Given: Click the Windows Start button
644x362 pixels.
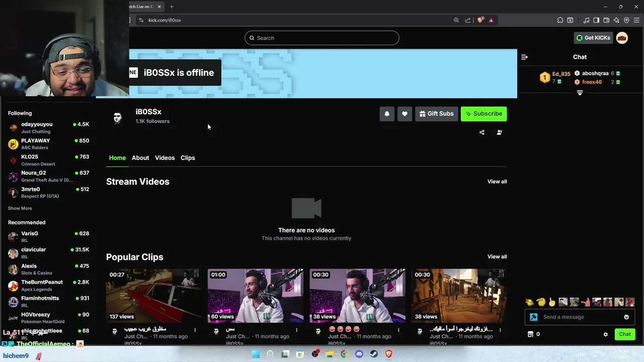Looking at the screenshot, I should coord(256,354).
